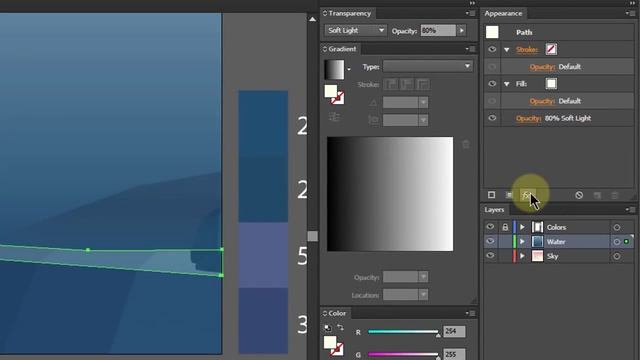This screenshot has width=640, height=360.
Task: Open Soft Light blending mode dropdown
Action: [355, 30]
